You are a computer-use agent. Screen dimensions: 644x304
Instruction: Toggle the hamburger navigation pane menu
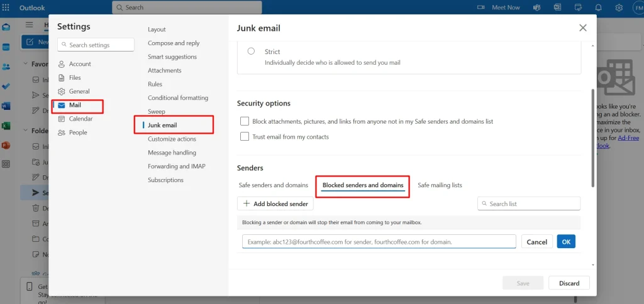click(30, 24)
